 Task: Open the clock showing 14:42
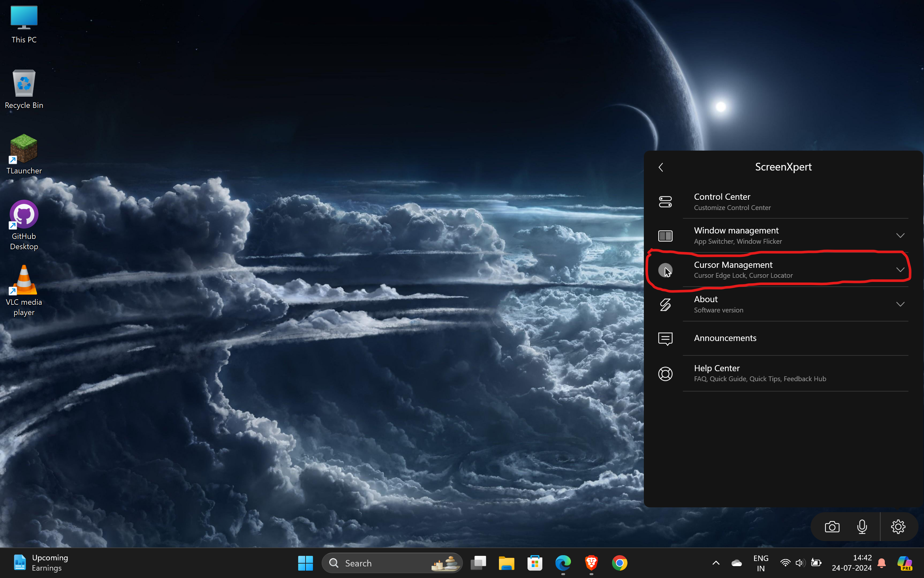coord(851,563)
